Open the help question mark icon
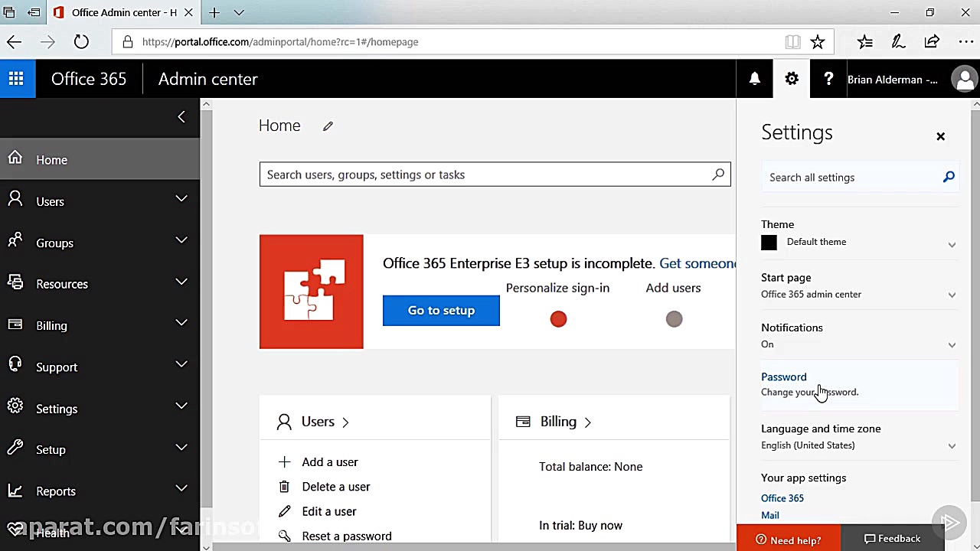This screenshot has width=980, height=551. (828, 79)
